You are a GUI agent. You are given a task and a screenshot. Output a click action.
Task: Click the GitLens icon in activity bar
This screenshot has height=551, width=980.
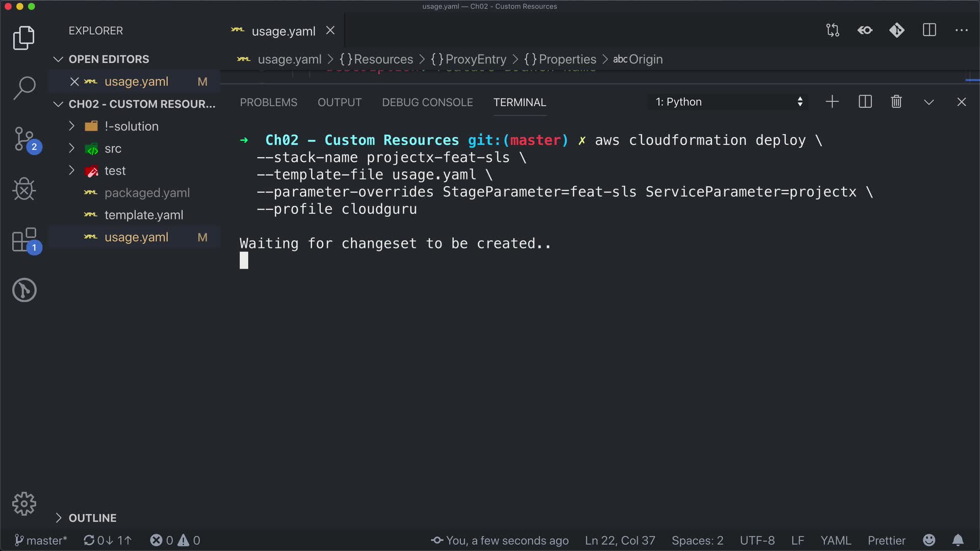24,290
